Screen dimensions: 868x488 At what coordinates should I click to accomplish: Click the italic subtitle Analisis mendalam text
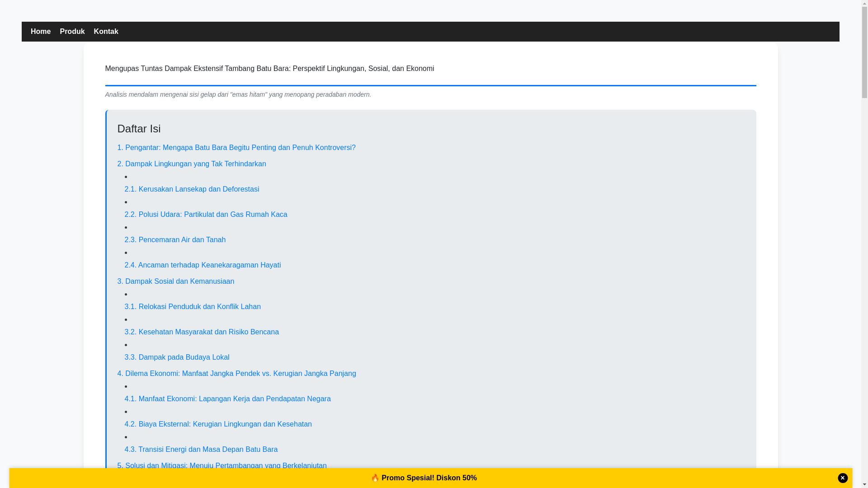(238, 94)
